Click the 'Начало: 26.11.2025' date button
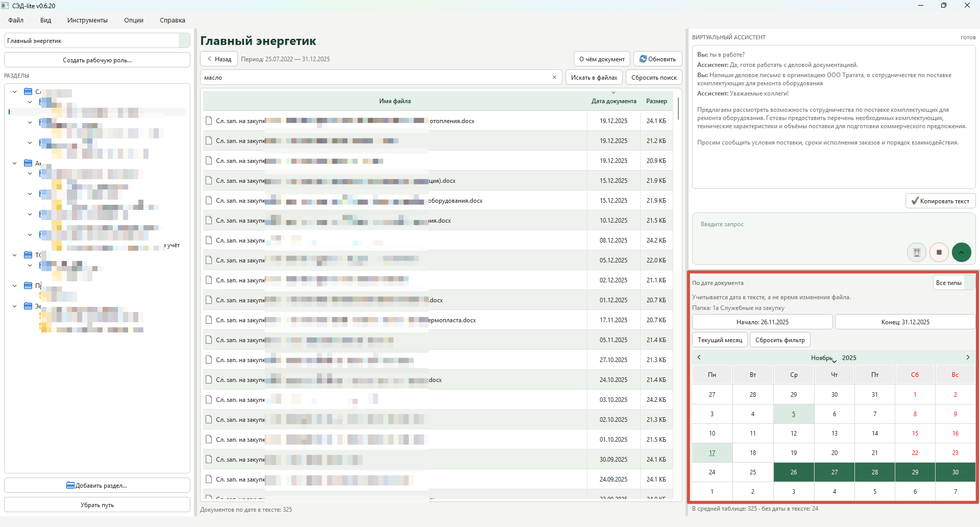This screenshot has width=980, height=527. tap(763, 322)
